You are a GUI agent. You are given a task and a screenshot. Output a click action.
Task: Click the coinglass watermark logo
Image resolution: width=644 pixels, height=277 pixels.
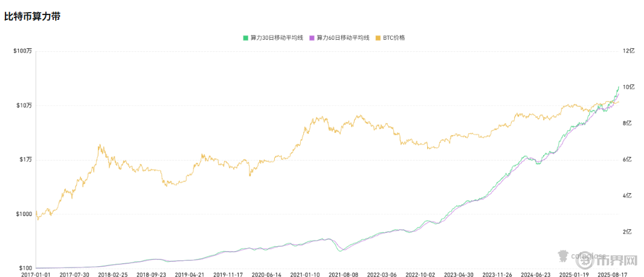pos(580,256)
